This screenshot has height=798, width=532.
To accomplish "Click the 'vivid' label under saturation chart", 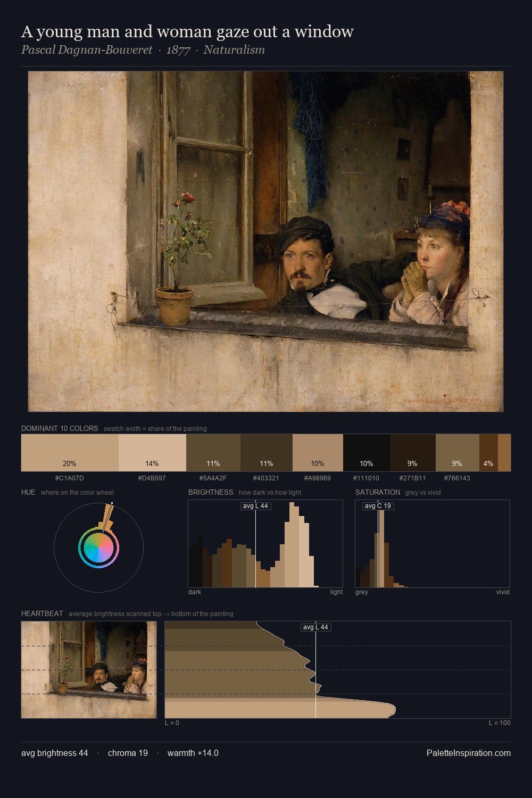I will click(503, 592).
